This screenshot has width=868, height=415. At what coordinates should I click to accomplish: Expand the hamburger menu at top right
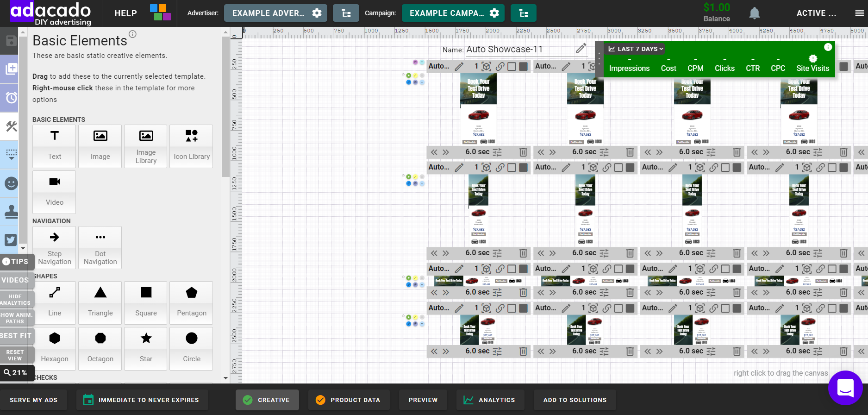click(x=859, y=13)
